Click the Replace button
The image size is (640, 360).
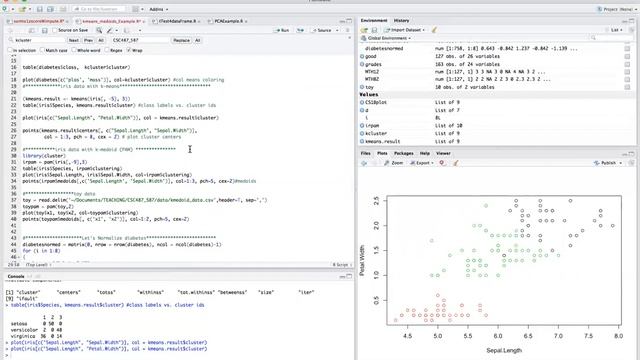point(181,40)
